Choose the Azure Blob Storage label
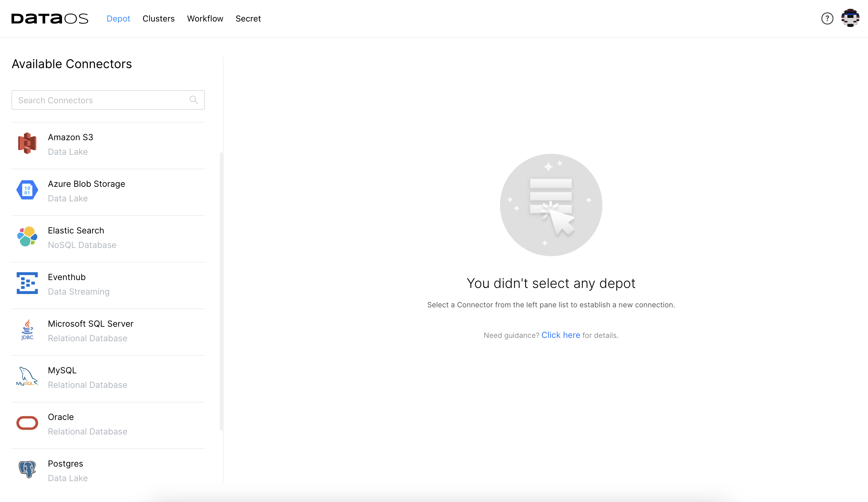This screenshot has width=868, height=502. pos(86,184)
